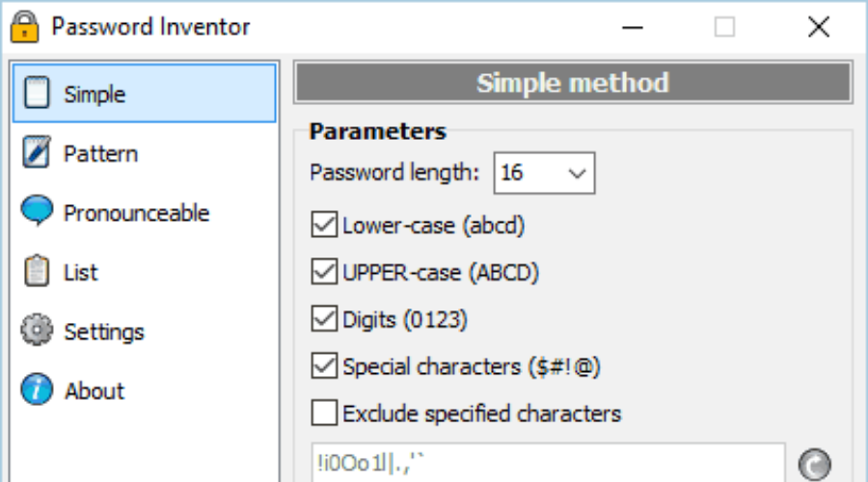Screen dimensions: 868x482
Task: Click the blue About info icon
Action: 37,389
